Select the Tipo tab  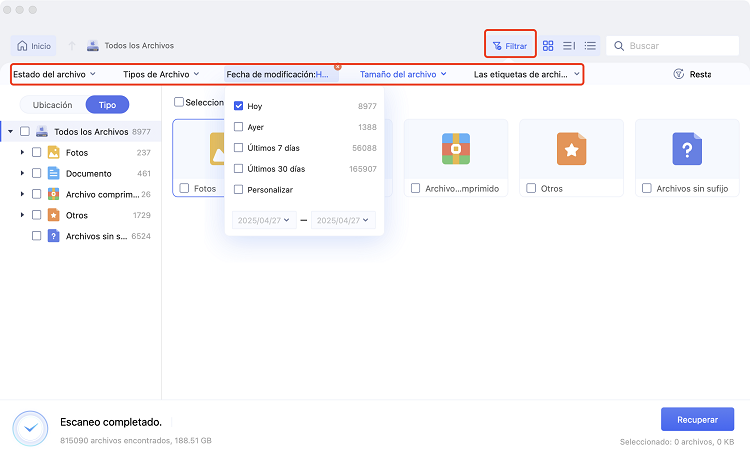(x=106, y=105)
